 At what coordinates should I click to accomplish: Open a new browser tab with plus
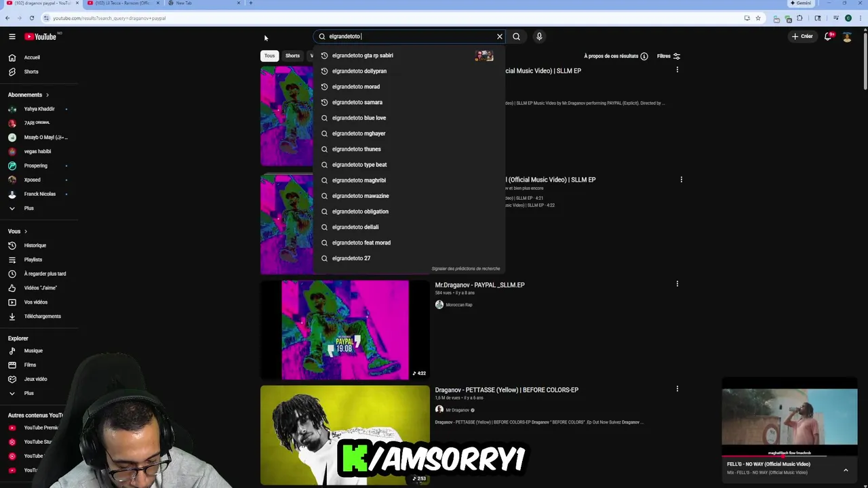[x=251, y=3]
